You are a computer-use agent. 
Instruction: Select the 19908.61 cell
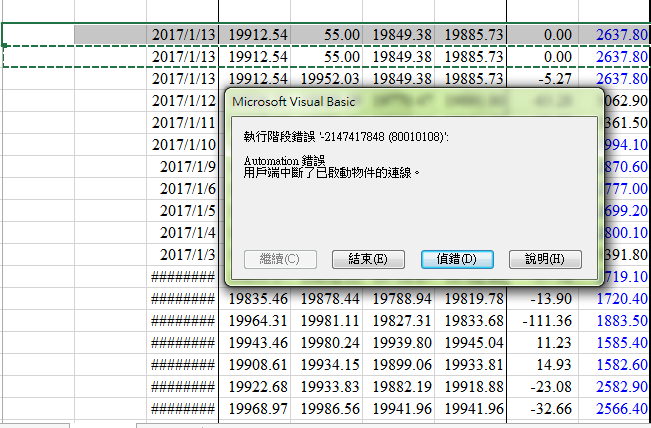[255, 364]
